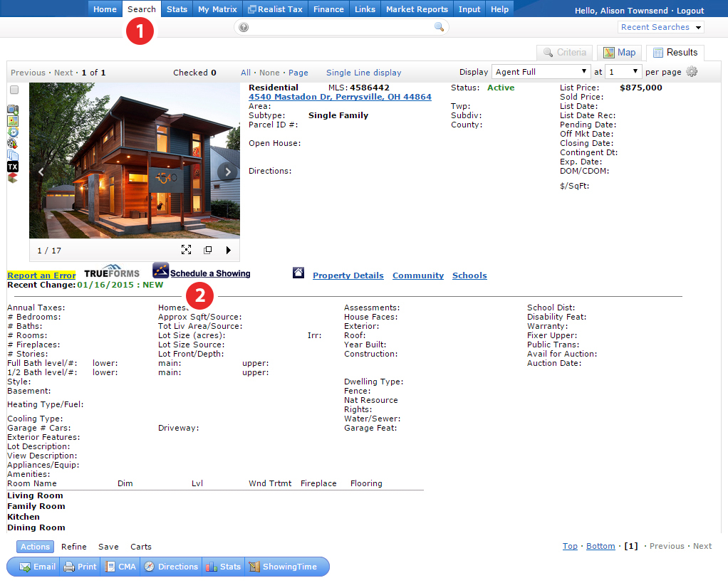Expand listing photo to full screen

coord(186,250)
